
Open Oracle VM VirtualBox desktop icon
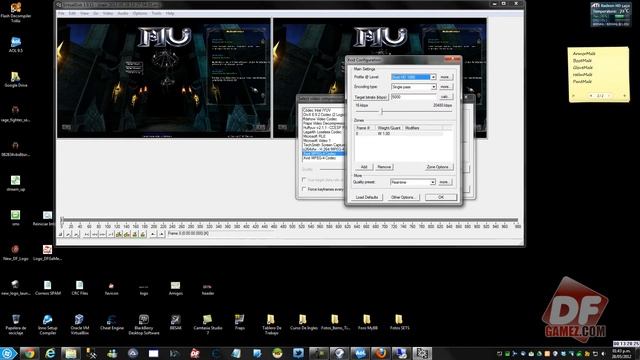(80, 324)
